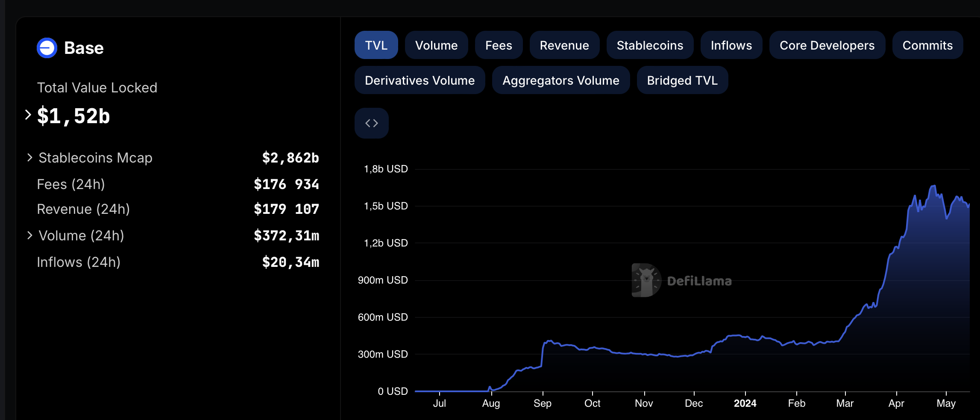
Task: Enable the Revenue chart series
Action: tap(564, 45)
